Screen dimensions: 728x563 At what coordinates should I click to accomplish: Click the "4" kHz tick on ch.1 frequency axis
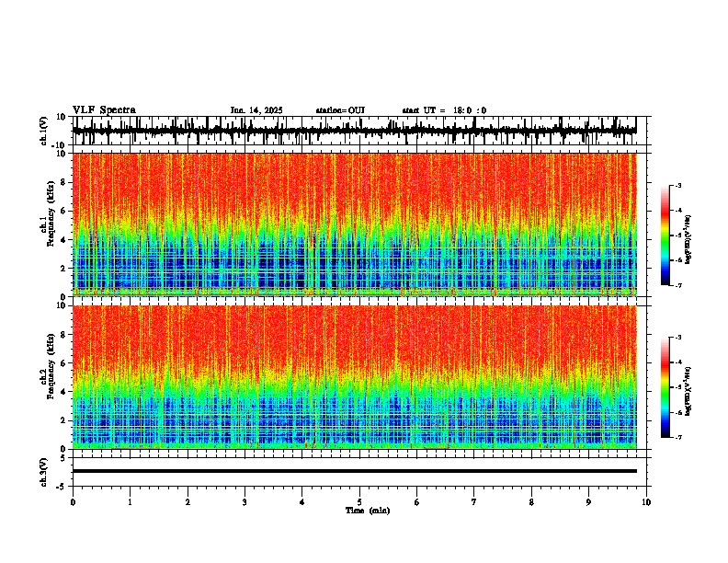63,240
